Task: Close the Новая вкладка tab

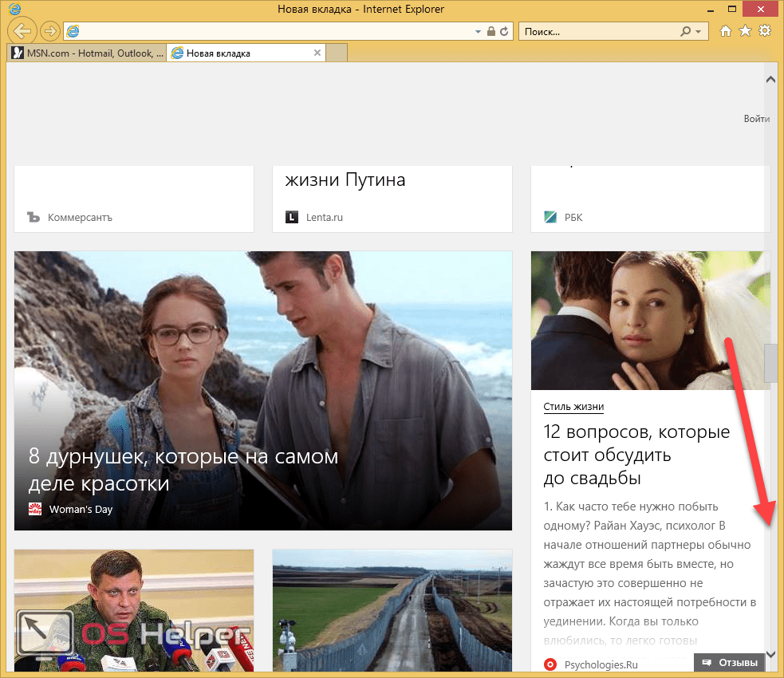Action: point(317,53)
